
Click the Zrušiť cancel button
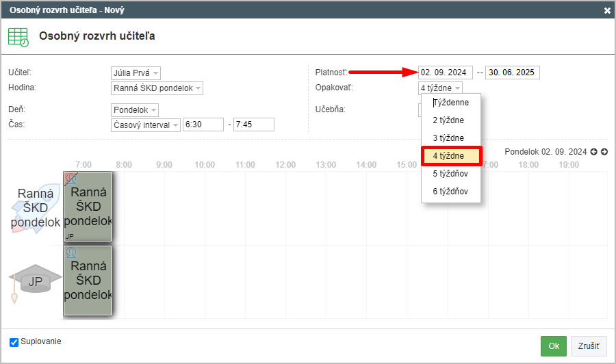(x=589, y=346)
